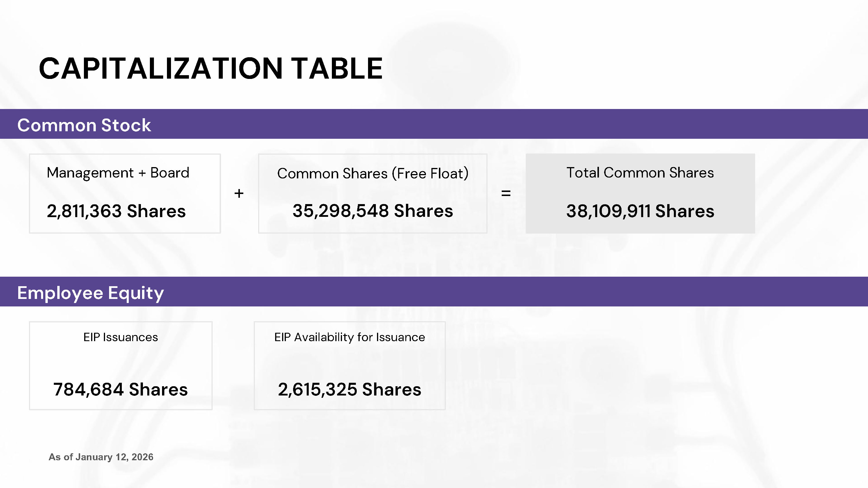The height and width of the screenshot is (488, 868).
Task: Click the plus sign between share boxes
Action: pos(239,193)
